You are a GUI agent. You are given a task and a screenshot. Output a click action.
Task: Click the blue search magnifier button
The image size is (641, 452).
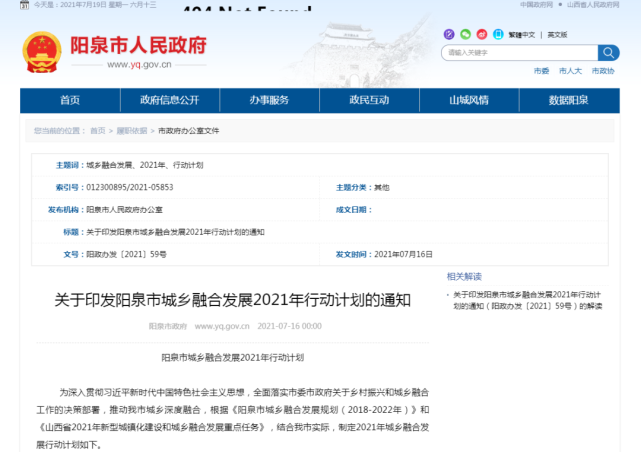click(608, 53)
